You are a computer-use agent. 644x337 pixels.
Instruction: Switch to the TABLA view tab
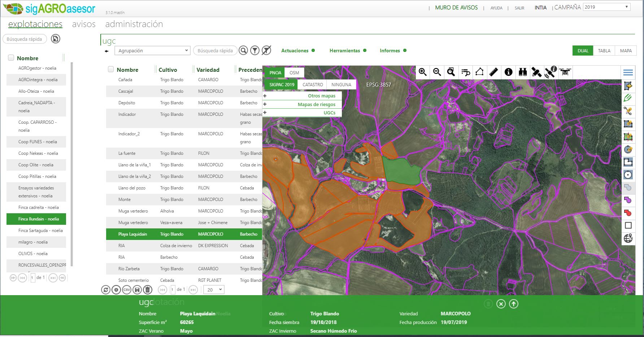point(604,51)
